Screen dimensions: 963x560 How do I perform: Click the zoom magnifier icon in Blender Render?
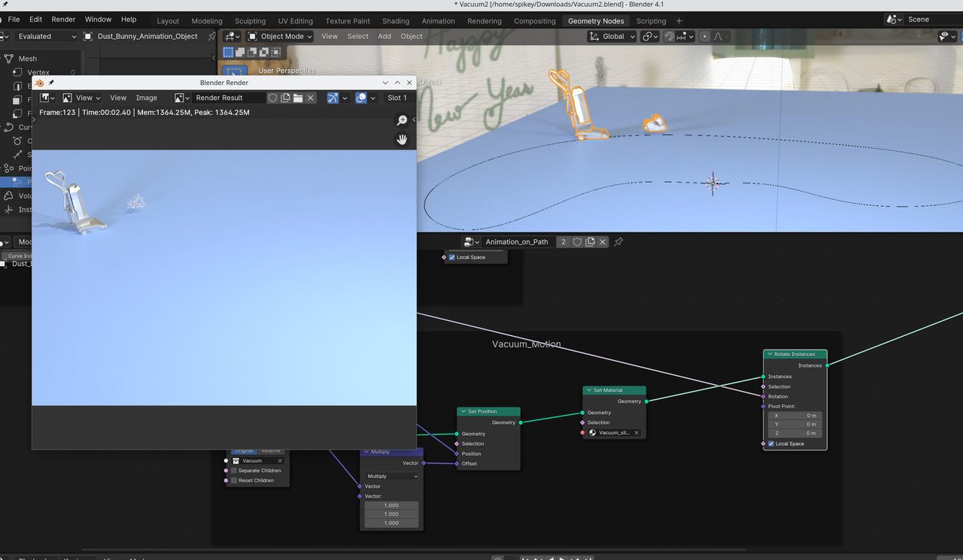click(403, 120)
